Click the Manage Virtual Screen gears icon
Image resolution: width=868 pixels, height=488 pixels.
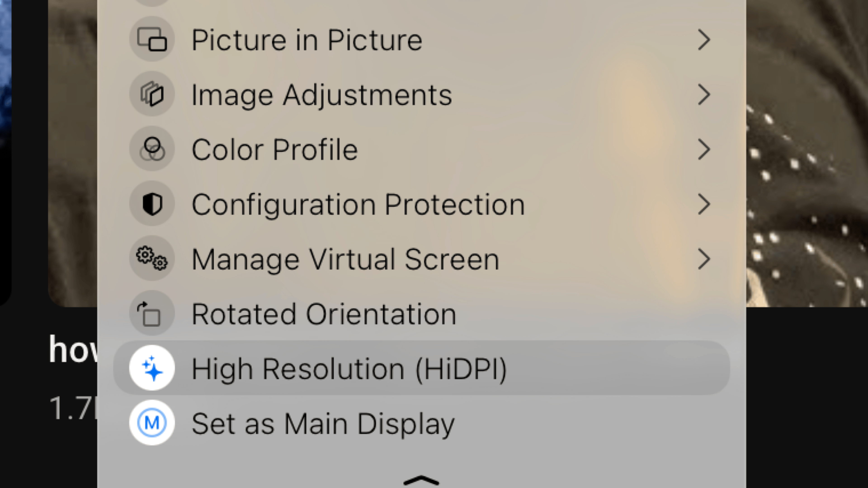[x=152, y=258]
